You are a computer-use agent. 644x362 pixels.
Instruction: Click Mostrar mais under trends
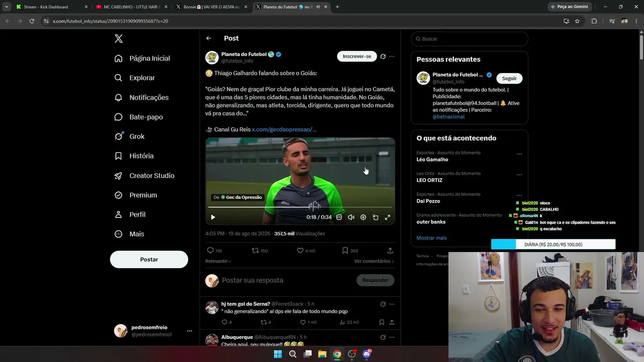[x=432, y=238]
